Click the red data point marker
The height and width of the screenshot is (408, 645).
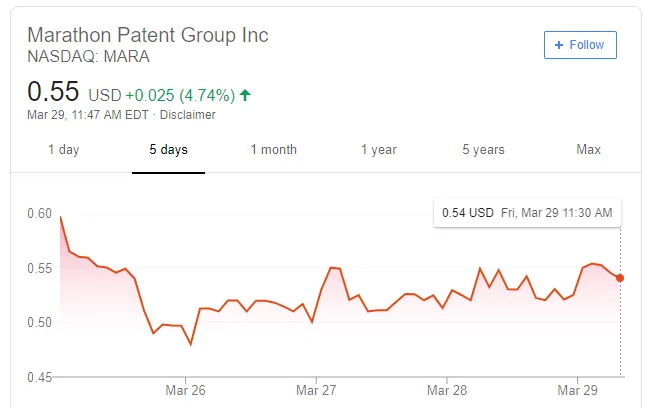(x=620, y=277)
